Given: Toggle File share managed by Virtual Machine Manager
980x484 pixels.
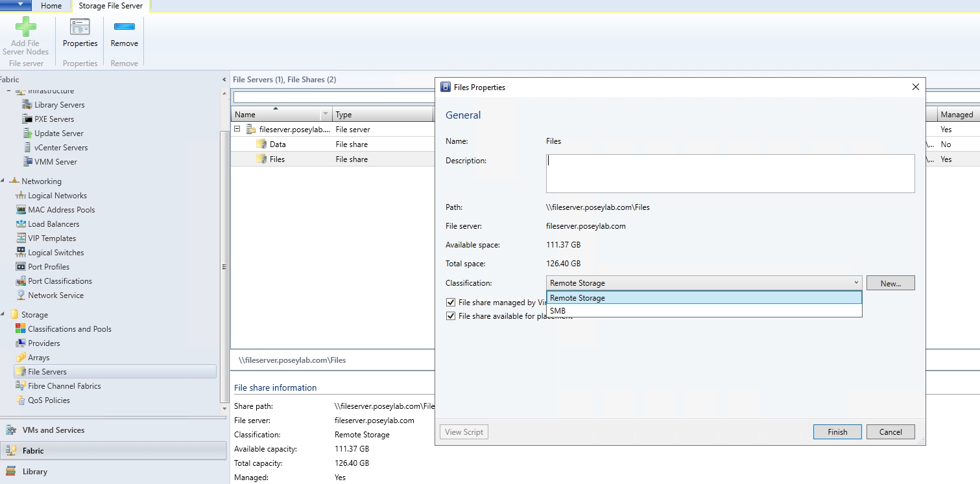Looking at the screenshot, I should click(x=450, y=302).
